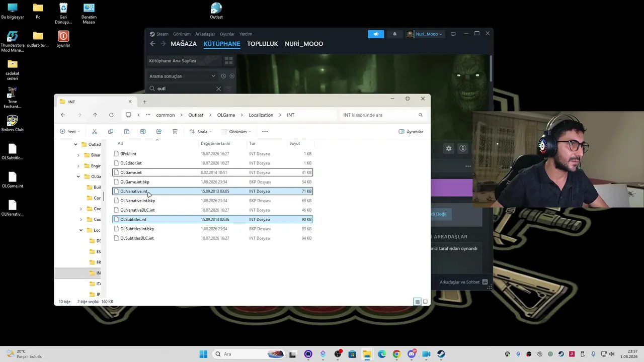This screenshot has height=362, width=644.
Task: Open Google Chrome from the taskbar
Action: click(x=396, y=354)
